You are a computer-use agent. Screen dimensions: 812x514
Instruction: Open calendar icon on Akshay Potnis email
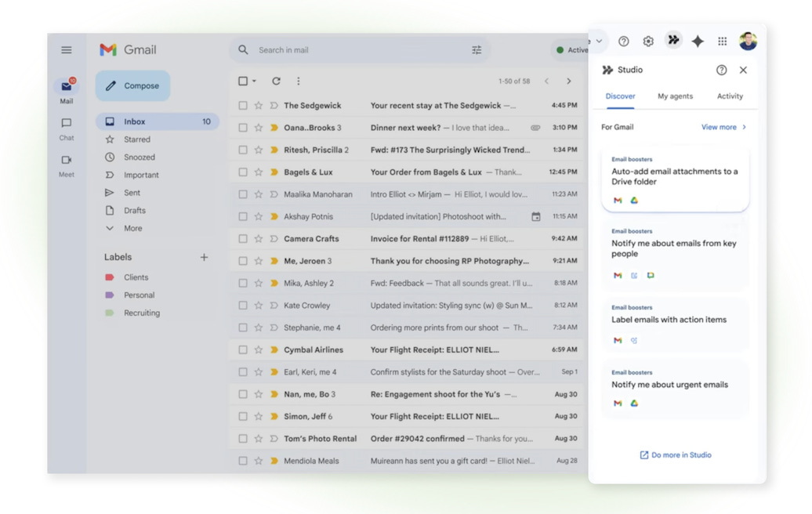pos(536,216)
